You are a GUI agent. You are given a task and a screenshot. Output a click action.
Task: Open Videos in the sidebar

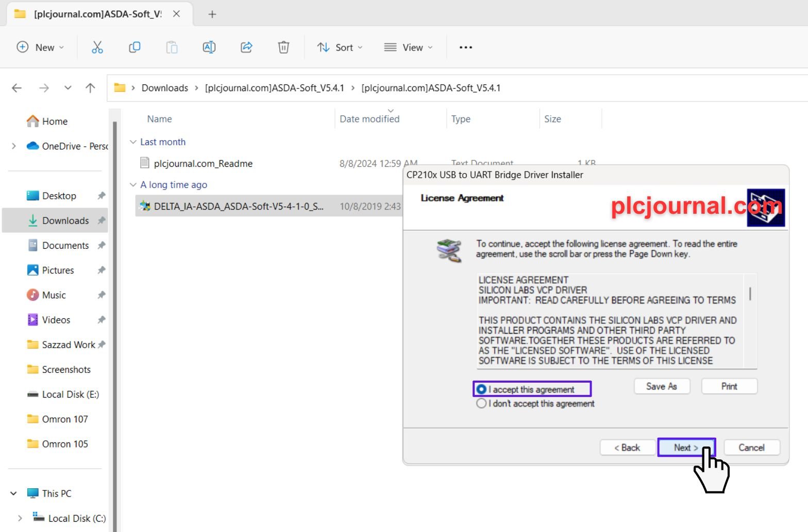(48, 320)
